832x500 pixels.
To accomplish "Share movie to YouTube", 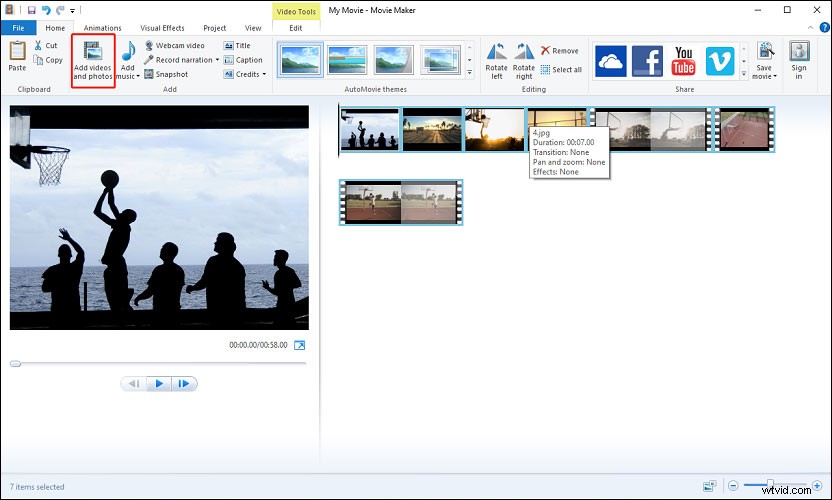I will pos(683,61).
